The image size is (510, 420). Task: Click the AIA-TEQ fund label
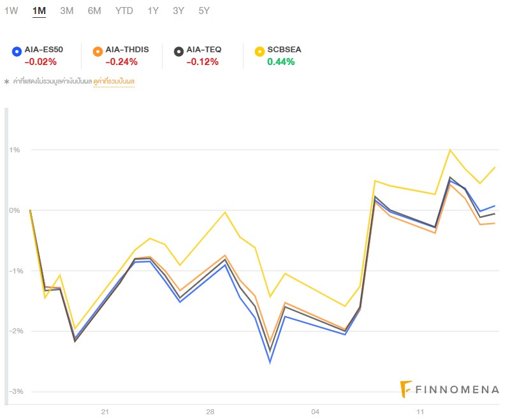[204, 50]
